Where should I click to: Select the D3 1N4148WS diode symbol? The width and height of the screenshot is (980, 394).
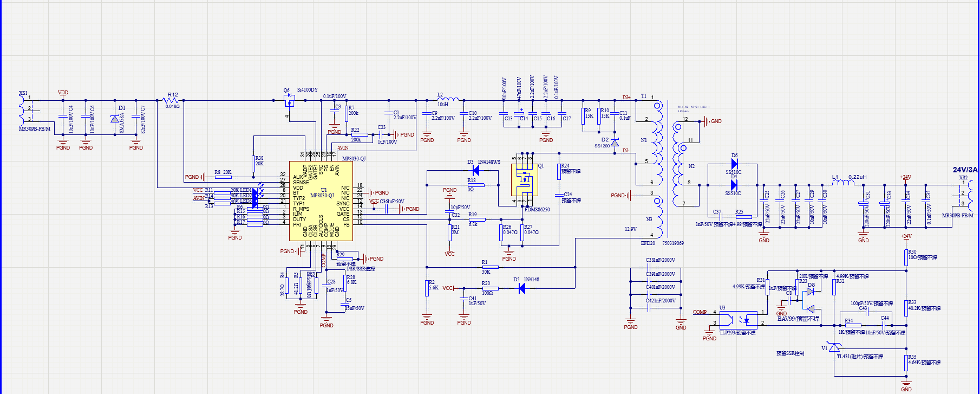point(476,171)
